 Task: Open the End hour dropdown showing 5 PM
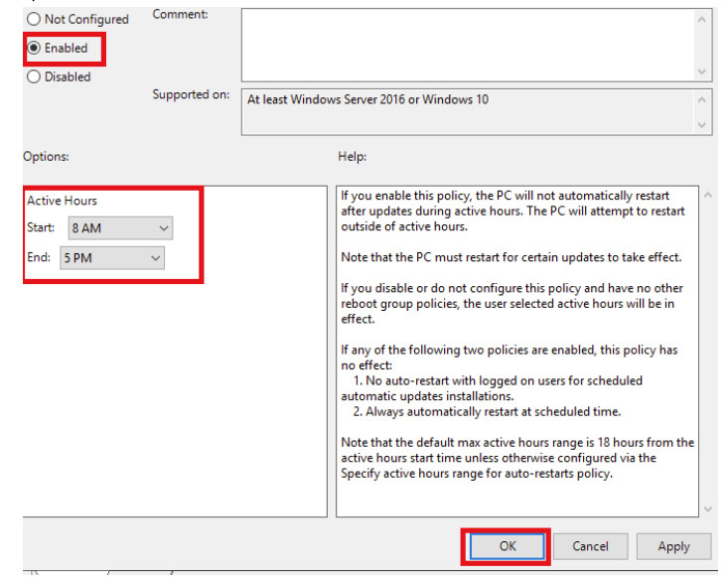click(112, 257)
